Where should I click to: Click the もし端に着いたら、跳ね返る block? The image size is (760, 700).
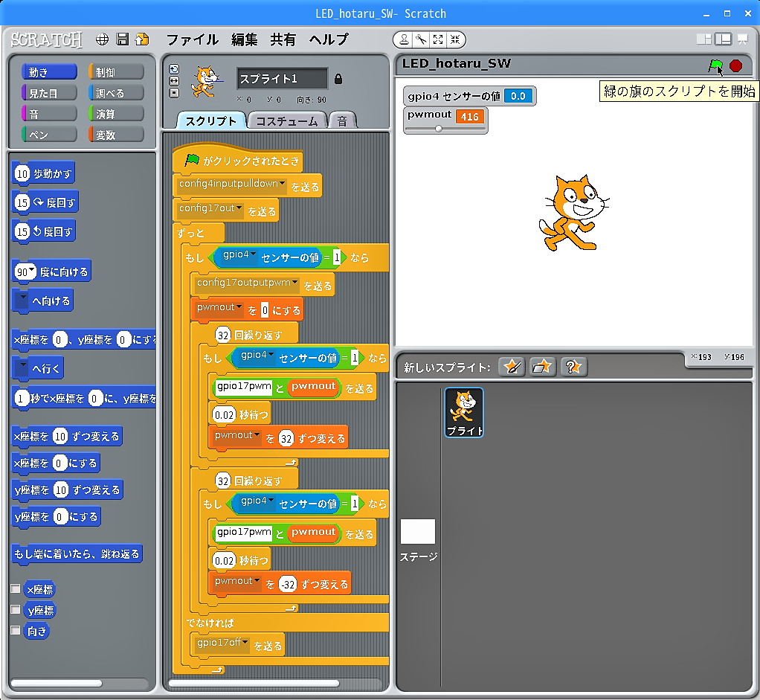(x=77, y=553)
